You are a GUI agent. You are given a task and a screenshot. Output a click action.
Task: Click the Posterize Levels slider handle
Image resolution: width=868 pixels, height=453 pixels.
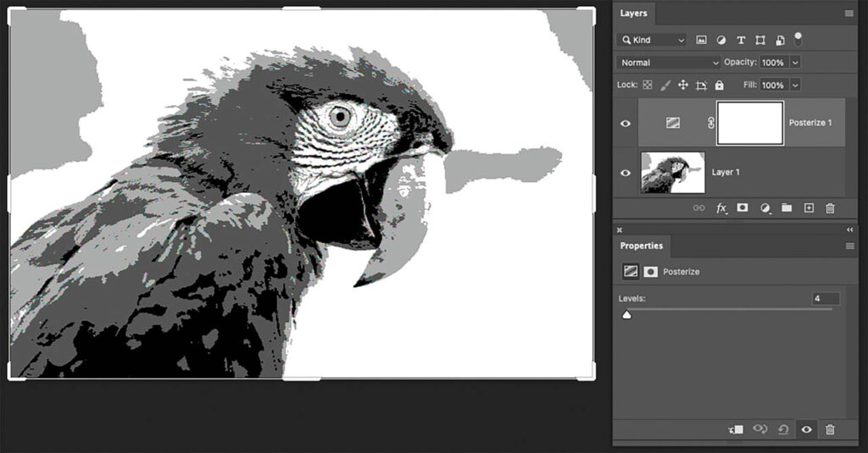627,315
